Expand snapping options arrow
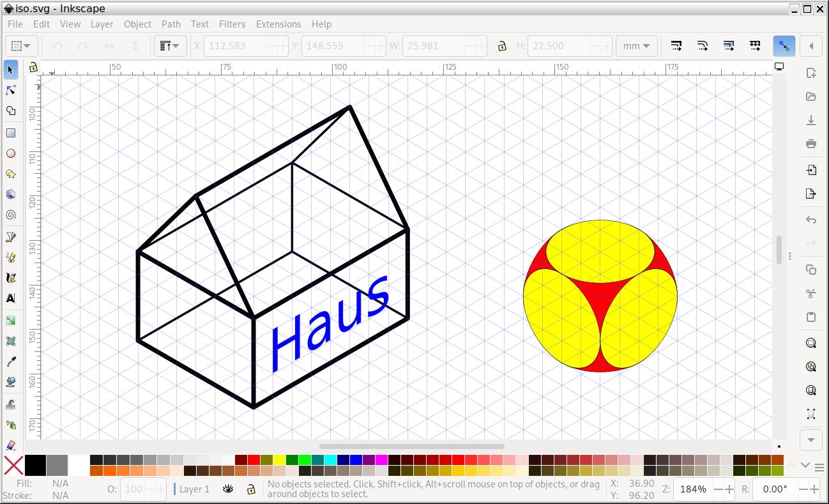Image resolution: width=829 pixels, height=504 pixels. pyautogui.click(x=811, y=46)
